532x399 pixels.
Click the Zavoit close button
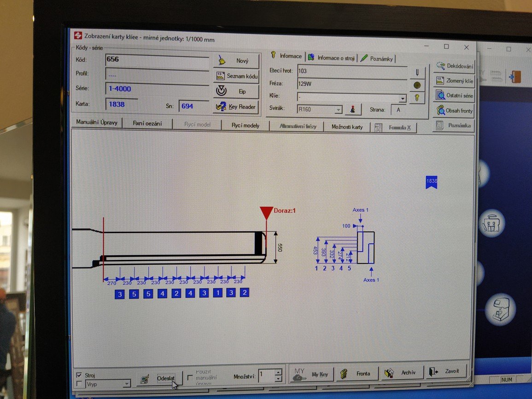pyautogui.click(x=446, y=372)
